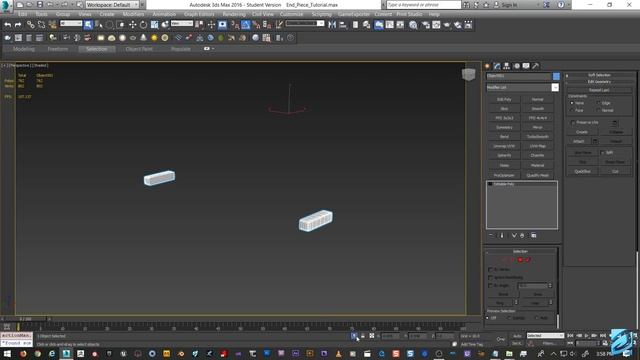This screenshot has height=360, width=640.
Task: Select the Normal constraint radio button
Action: tap(598, 111)
